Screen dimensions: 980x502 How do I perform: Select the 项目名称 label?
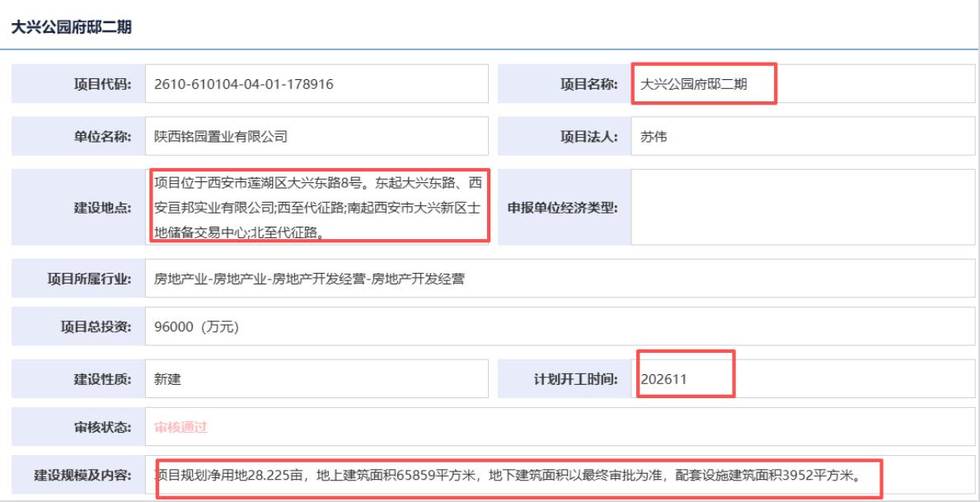(x=588, y=84)
